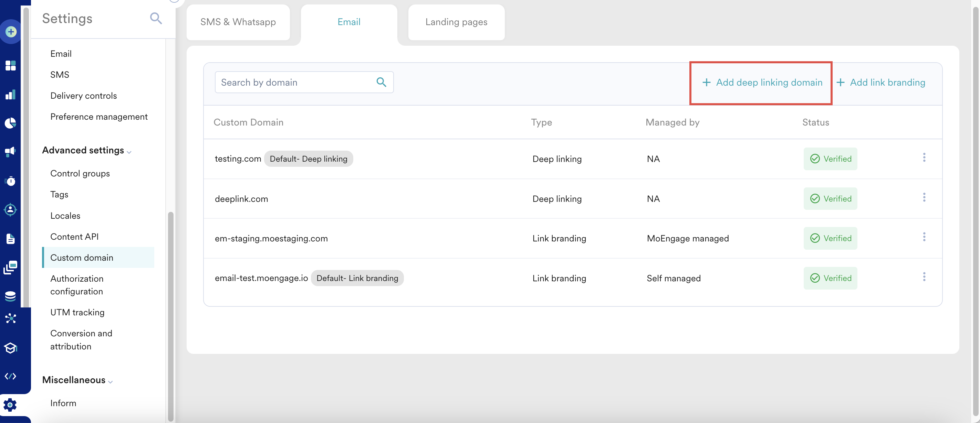Click Add link branding button
The image size is (980, 423).
click(x=881, y=83)
